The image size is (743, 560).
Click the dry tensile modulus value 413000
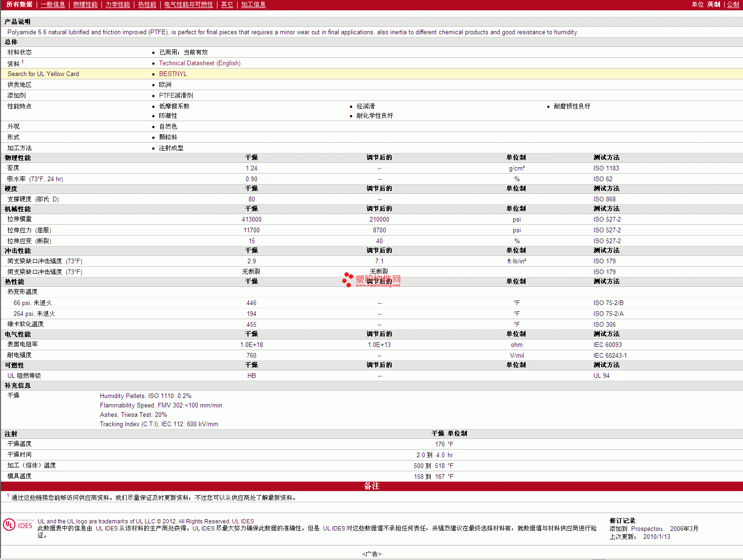(251, 219)
